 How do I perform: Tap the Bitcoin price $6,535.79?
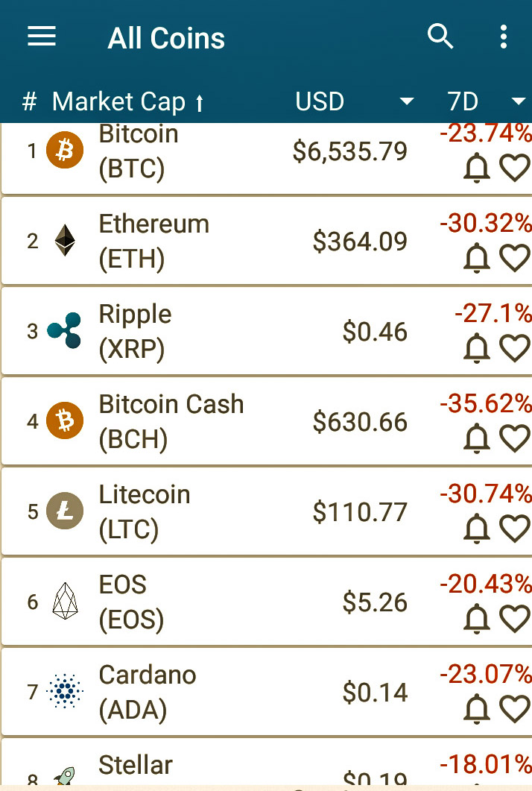tap(350, 151)
